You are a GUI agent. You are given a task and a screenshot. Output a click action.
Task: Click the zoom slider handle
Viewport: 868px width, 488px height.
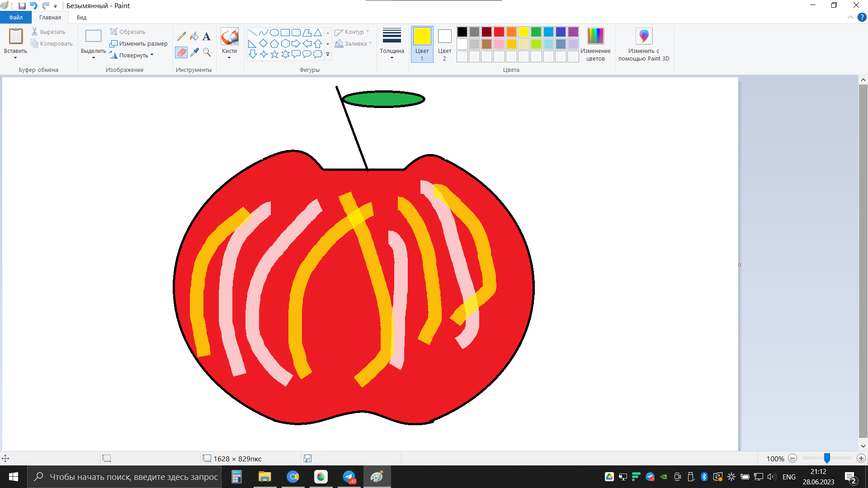pyautogui.click(x=827, y=459)
